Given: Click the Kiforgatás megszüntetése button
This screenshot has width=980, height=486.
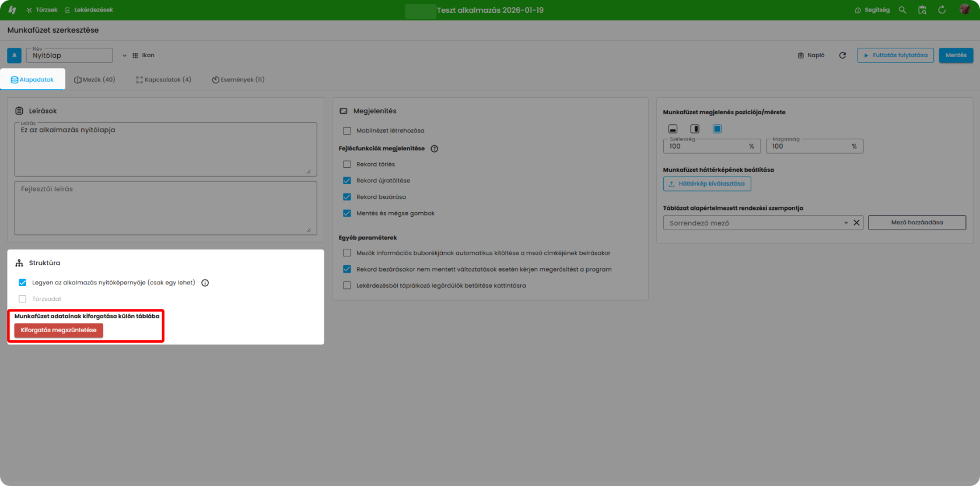Looking at the screenshot, I should [x=58, y=330].
